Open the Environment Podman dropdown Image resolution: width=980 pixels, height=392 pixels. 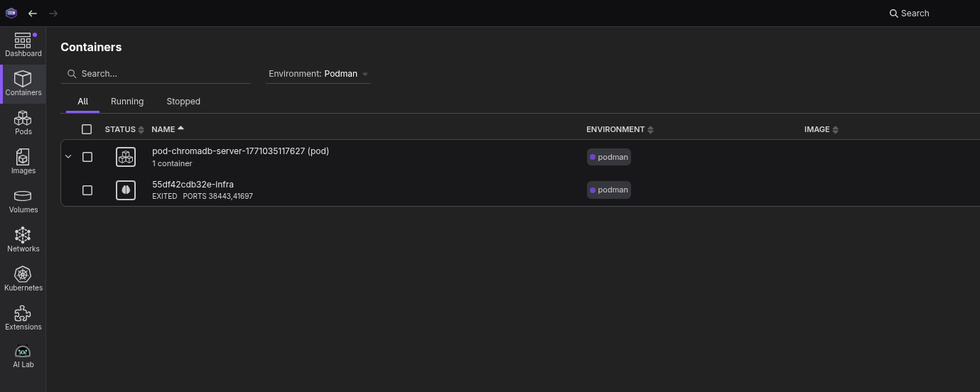click(x=318, y=74)
